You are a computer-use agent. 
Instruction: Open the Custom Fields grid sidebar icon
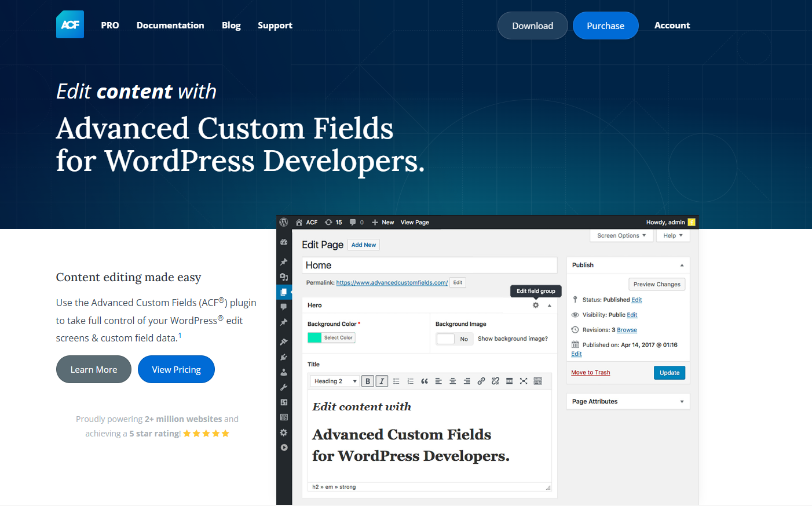point(284,417)
